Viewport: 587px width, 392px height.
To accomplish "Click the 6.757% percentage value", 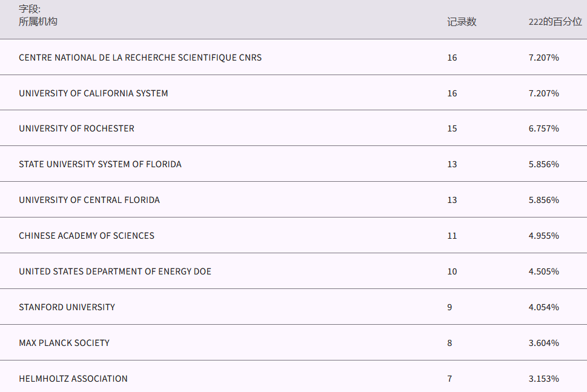I will click(x=543, y=128).
